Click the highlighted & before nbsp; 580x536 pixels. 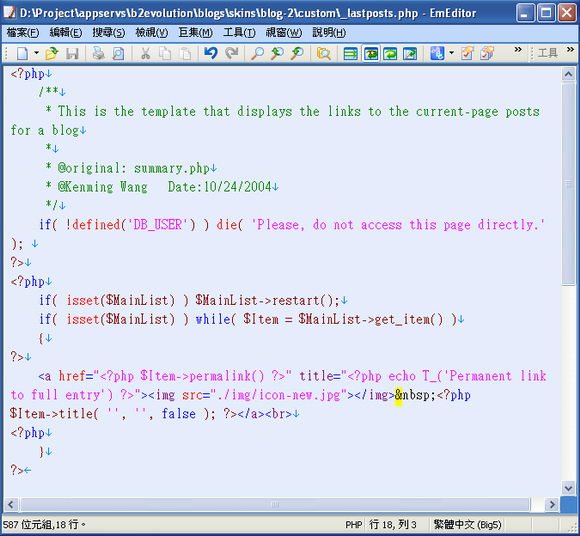398,395
